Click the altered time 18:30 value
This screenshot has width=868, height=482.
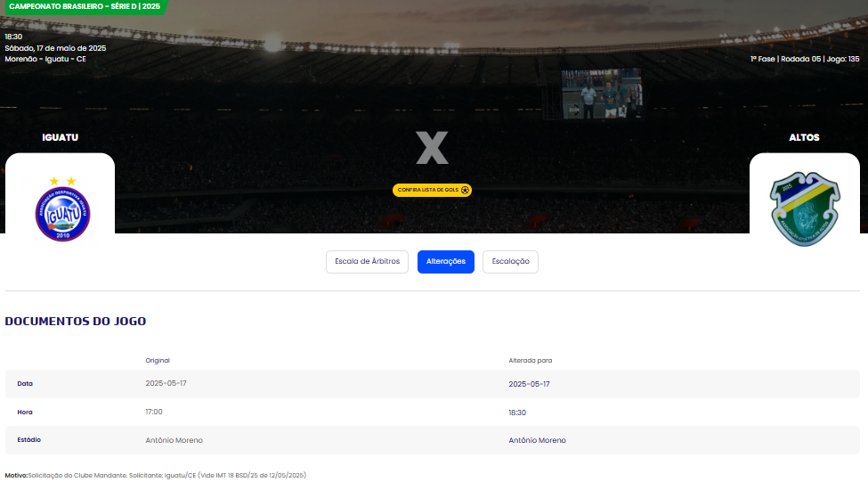tap(517, 413)
